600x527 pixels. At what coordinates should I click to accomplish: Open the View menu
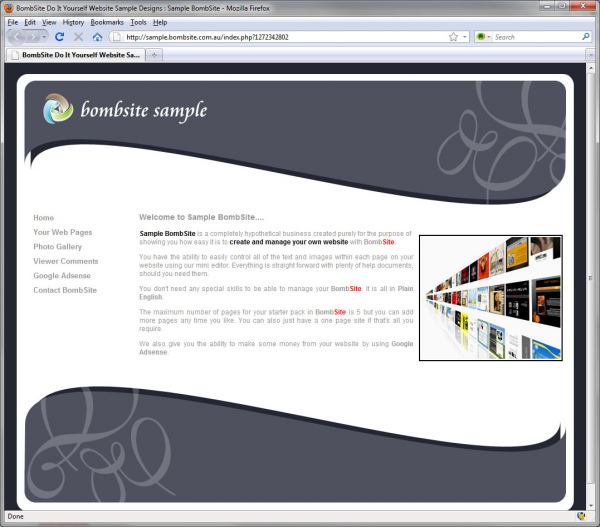coord(49,22)
